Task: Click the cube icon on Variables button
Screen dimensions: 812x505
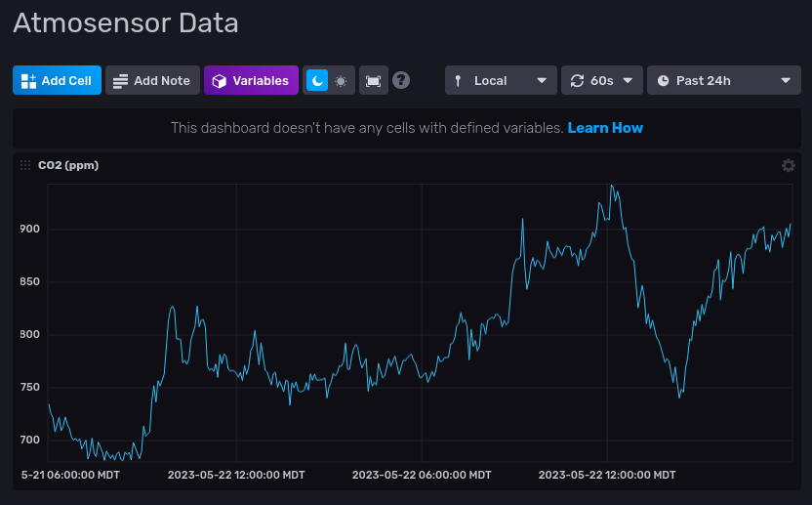Action: (x=220, y=80)
